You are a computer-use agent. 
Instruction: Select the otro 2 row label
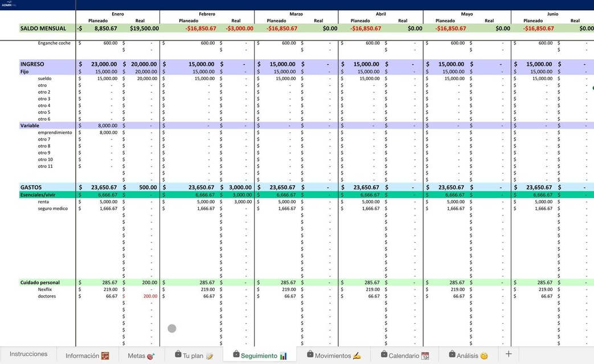point(44,92)
